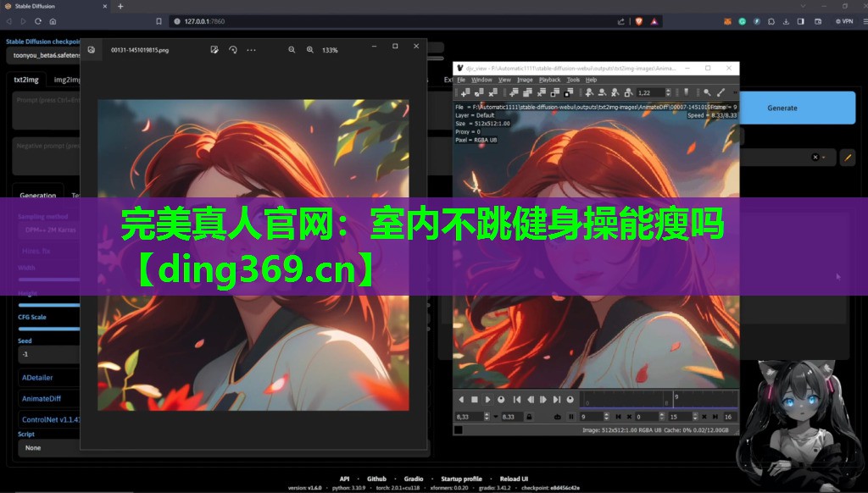Switch to the img2img tab
Screen dimensions: 868x493
66,80
